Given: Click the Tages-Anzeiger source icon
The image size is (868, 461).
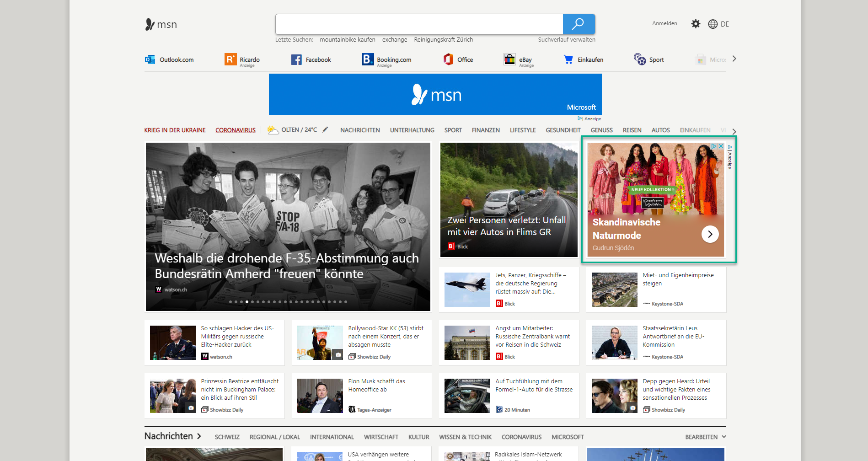Looking at the screenshot, I should pyautogui.click(x=352, y=410).
